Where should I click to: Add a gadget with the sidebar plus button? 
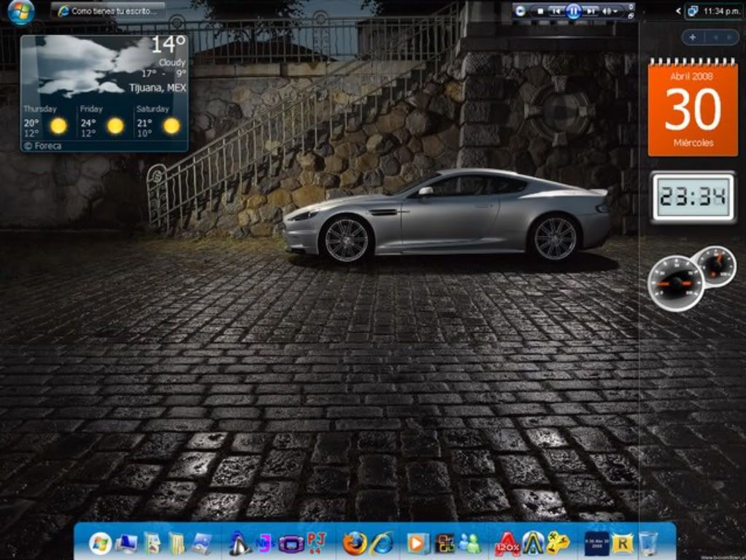[693, 37]
